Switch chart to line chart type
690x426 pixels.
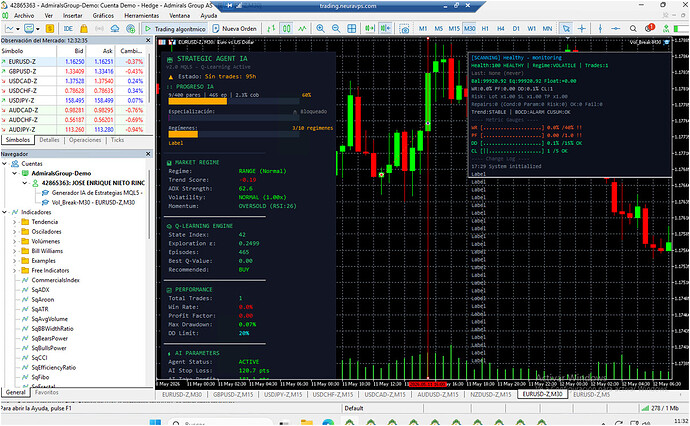point(302,29)
